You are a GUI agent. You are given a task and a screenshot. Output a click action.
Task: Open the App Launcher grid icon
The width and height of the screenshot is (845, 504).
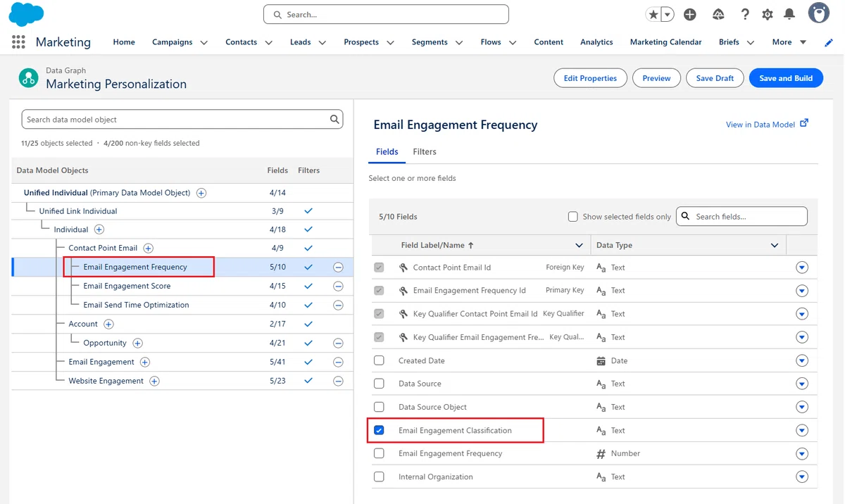pos(18,42)
